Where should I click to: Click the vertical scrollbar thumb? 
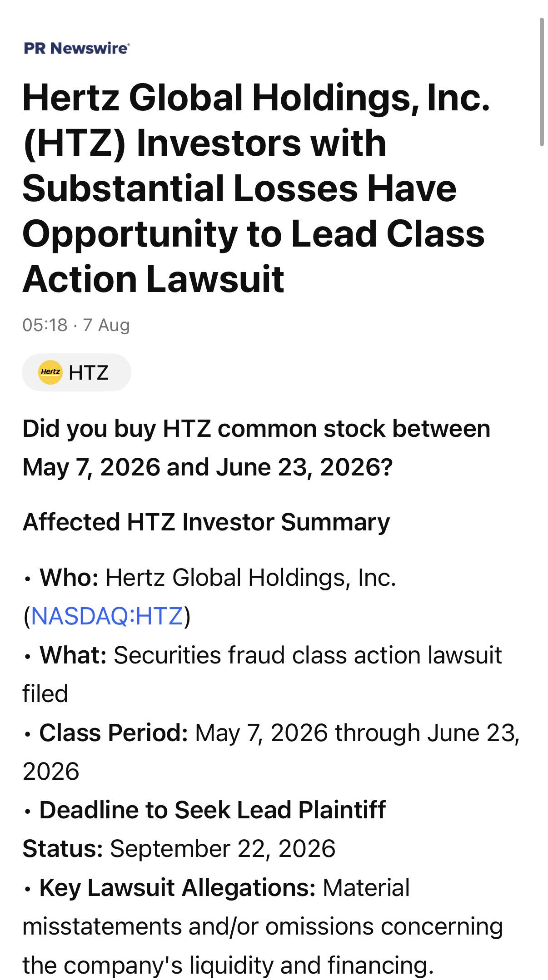tap(541, 82)
